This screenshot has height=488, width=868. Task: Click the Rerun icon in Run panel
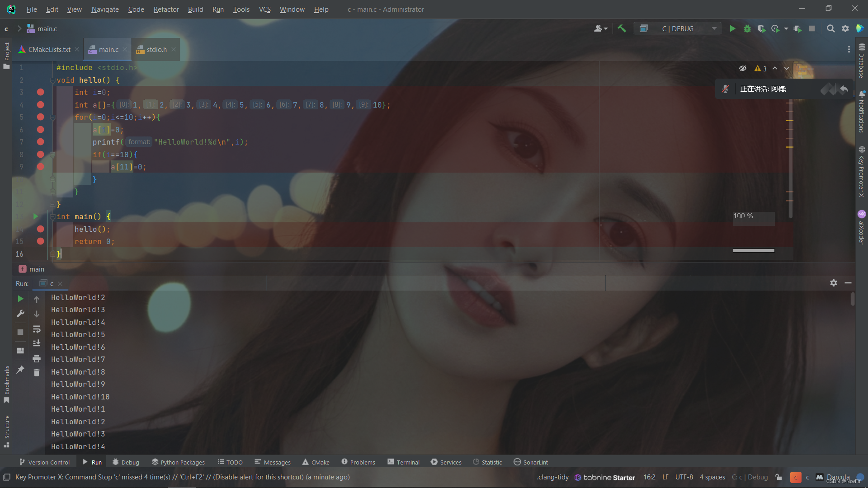click(x=20, y=299)
